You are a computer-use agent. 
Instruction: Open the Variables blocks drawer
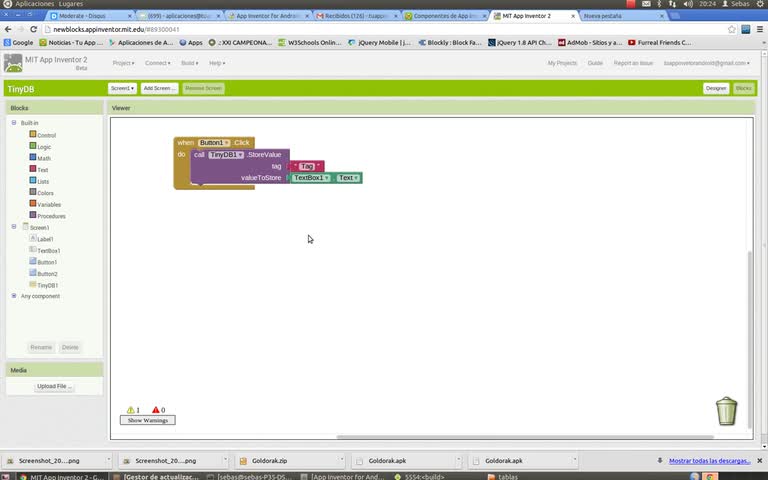pyautogui.click(x=45, y=204)
